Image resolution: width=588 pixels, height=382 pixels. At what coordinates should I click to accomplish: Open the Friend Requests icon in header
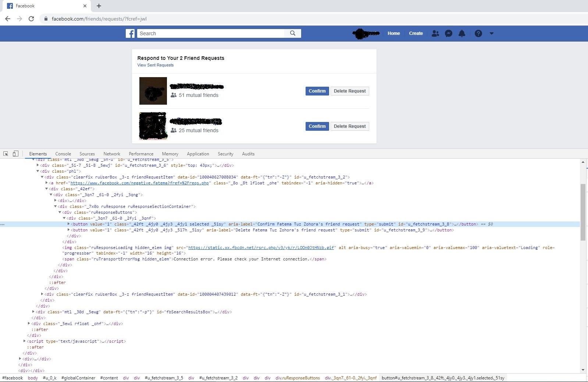click(x=435, y=33)
